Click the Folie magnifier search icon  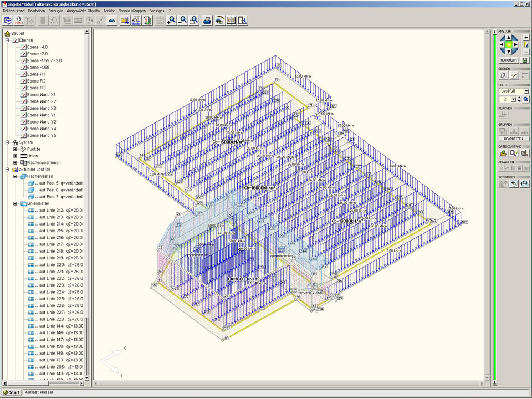click(x=526, y=99)
